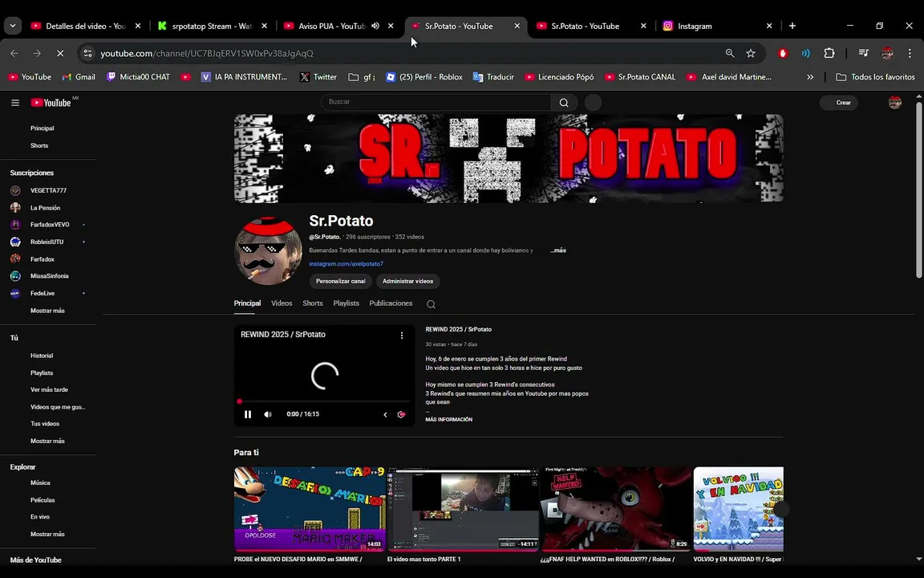924x578 pixels.
Task: Open a new browser tab
Action: [x=792, y=26]
